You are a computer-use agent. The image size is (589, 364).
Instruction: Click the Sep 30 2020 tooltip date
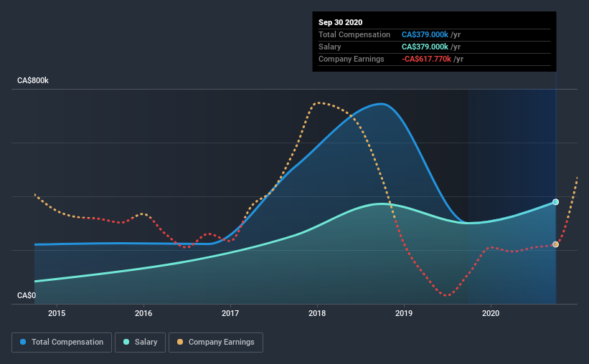[x=340, y=22]
